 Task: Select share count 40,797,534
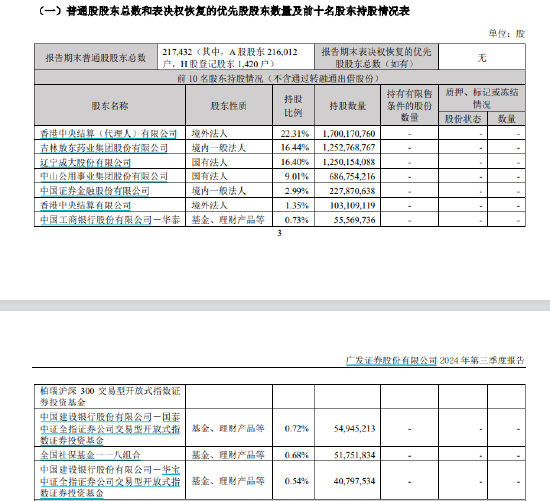(354, 481)
